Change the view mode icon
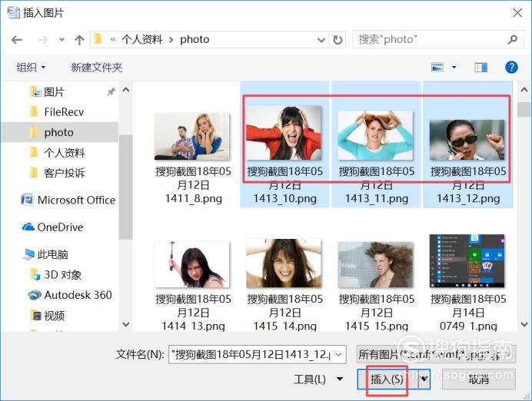This screenshot has height=401, width=532. click(x=437, y=67)
